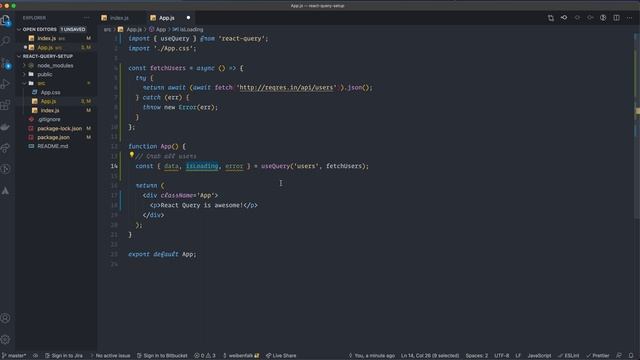Click README.md file icon
This screenshot has width=640, height=360.
click(31, 146)
